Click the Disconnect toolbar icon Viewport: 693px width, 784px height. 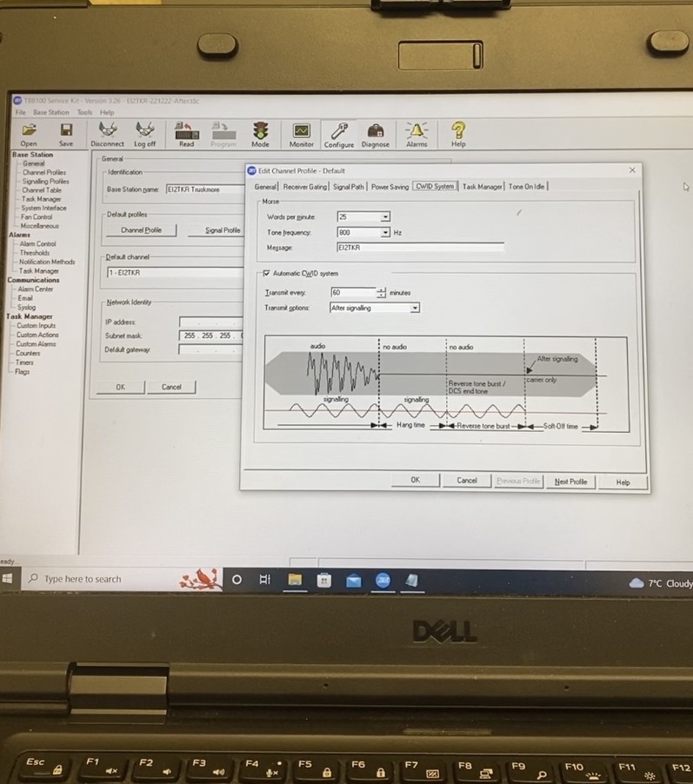108,131
